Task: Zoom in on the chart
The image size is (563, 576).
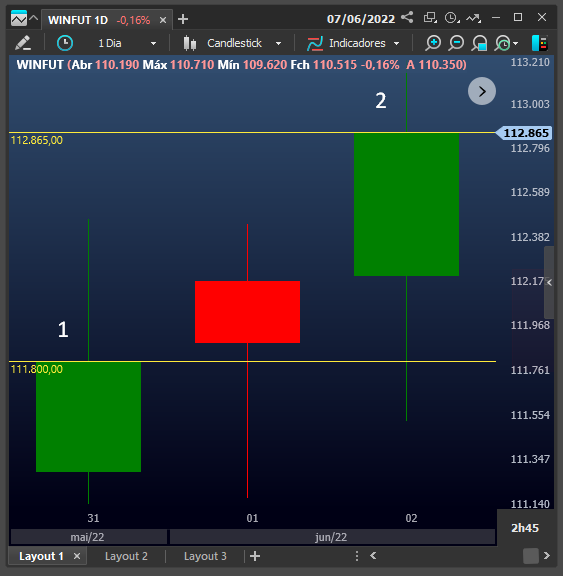Action: 433,43
